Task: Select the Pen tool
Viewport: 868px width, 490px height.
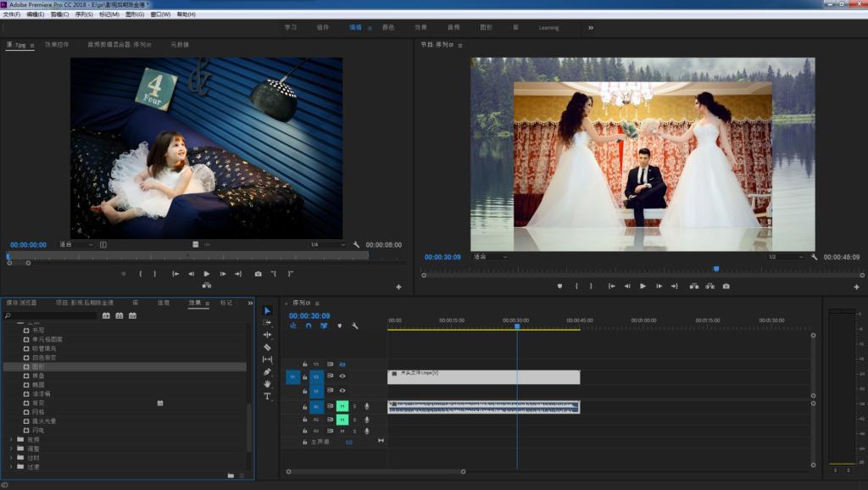Action: click(268, 371)
